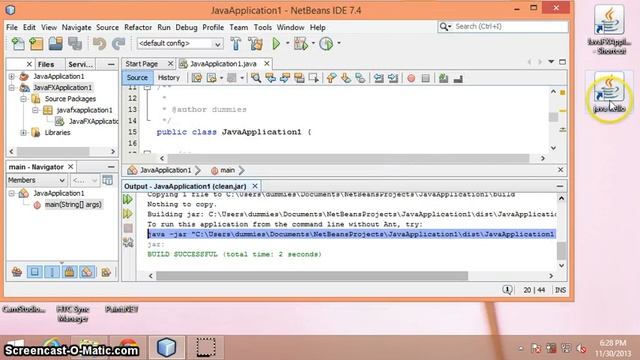Expand JavaApplication1 project in Projects tree
Image resolution: width=640 pixels, height=360 pixels.
(x=11, y=76)
